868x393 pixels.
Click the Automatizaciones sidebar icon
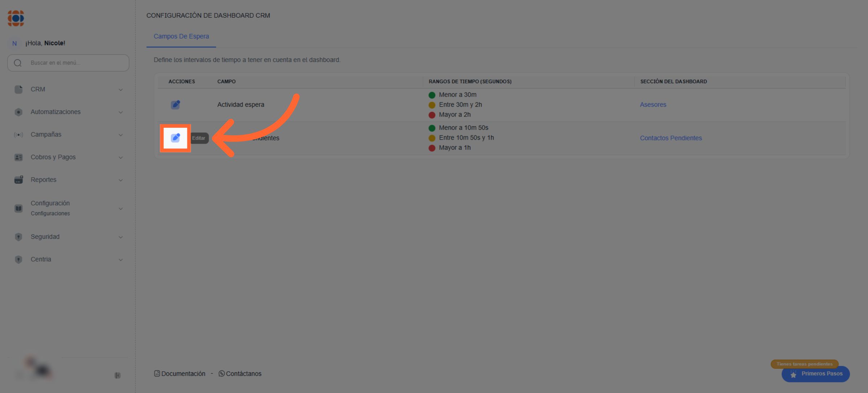pos(18,112)
